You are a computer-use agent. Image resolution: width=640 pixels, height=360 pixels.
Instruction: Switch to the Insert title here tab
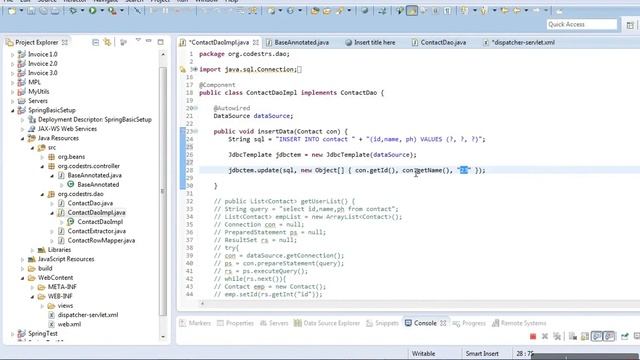tap(370, 42)
